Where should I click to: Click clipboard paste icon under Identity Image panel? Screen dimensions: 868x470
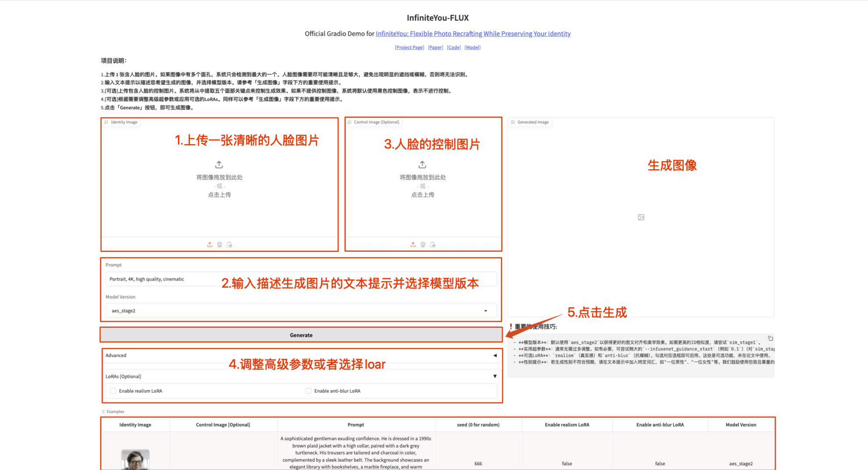click(x=229, y=245)
